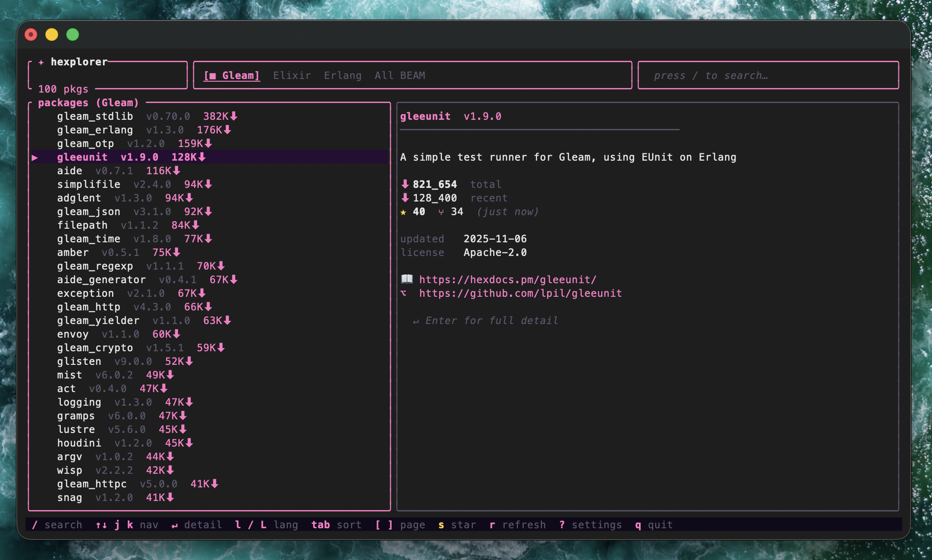The width and height of the screenshot is (932, 560).
Task: Select the glisten package row
Action: 210,361
